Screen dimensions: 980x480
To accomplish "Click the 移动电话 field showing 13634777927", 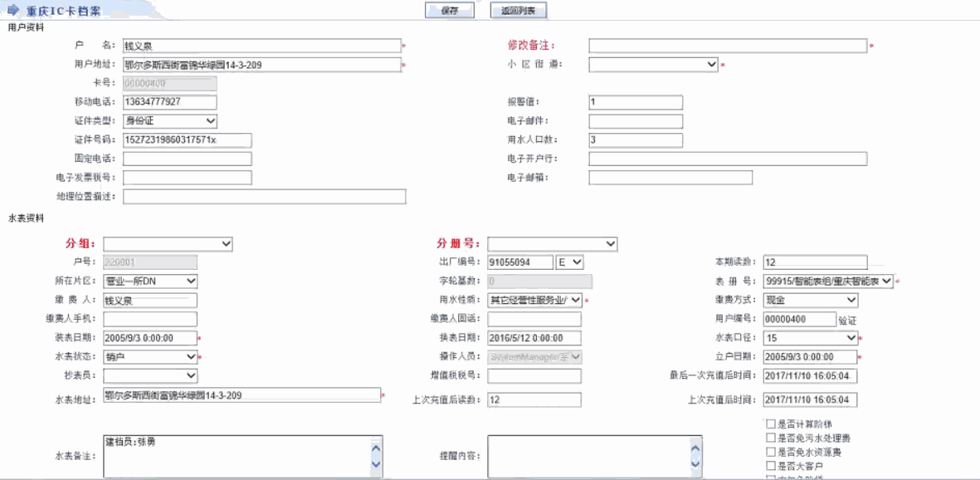I will [169, 102].
